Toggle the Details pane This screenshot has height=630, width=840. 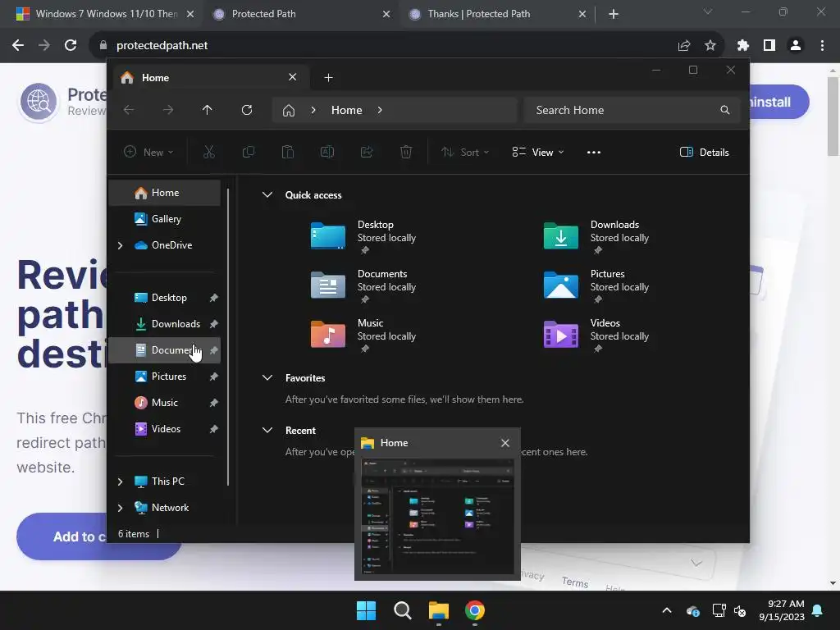point(704,152)
